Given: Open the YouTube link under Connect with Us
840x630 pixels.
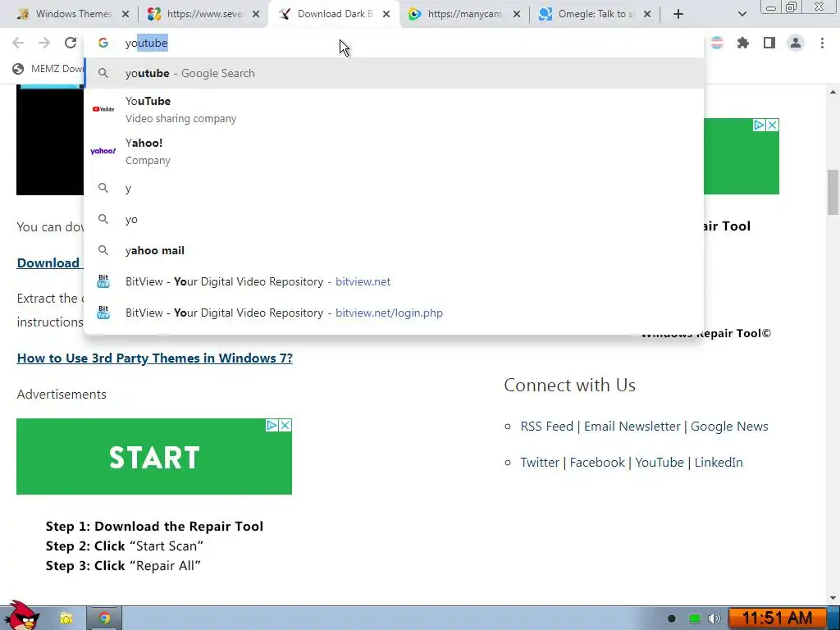Looking at the screenshot, I should 660,463.
